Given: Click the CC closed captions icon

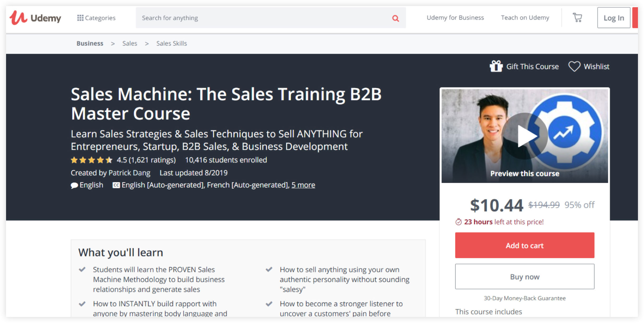Looking at the screenshot, I should (x=116, y=185).
